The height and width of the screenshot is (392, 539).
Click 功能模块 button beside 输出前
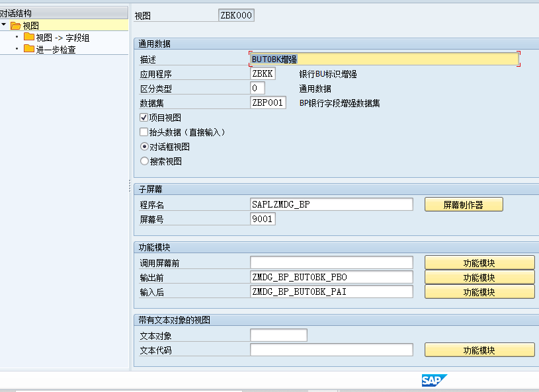click(479, 277)
